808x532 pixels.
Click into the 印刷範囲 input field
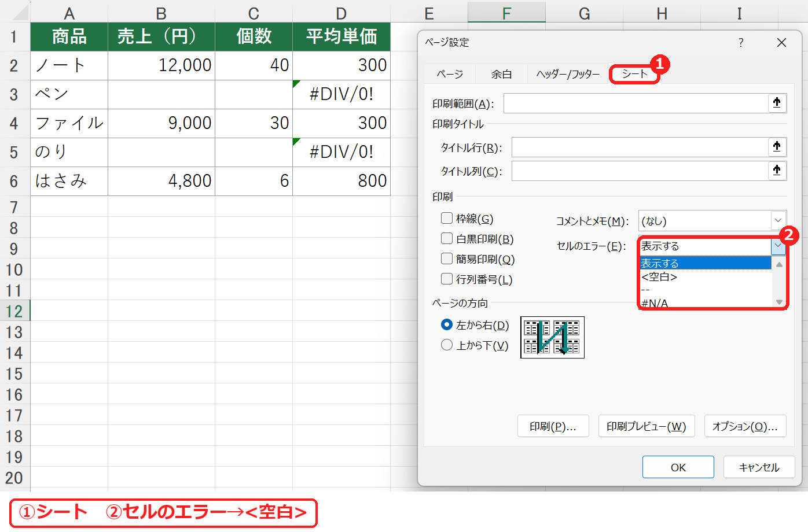pyautogui.click(x=636, y=104)
